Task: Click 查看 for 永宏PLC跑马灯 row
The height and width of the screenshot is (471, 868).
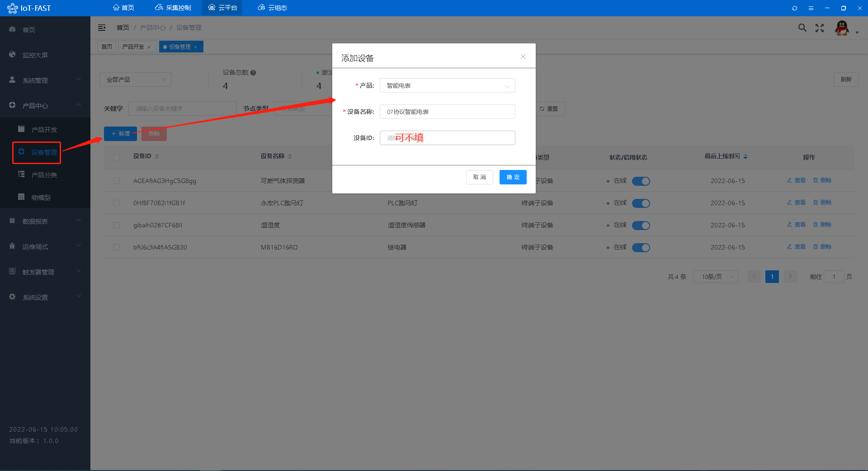Action: pyautogui.click(x=797, y=203)
